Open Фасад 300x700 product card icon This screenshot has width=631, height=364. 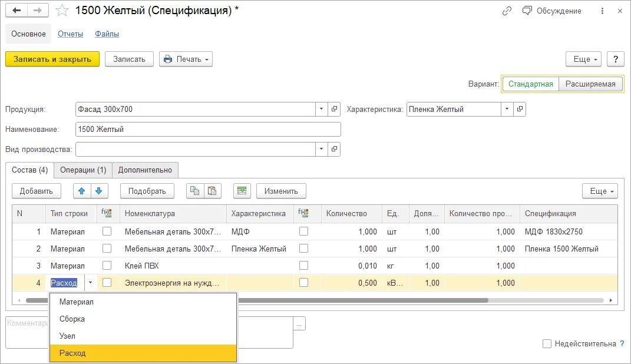pos(335,109)
